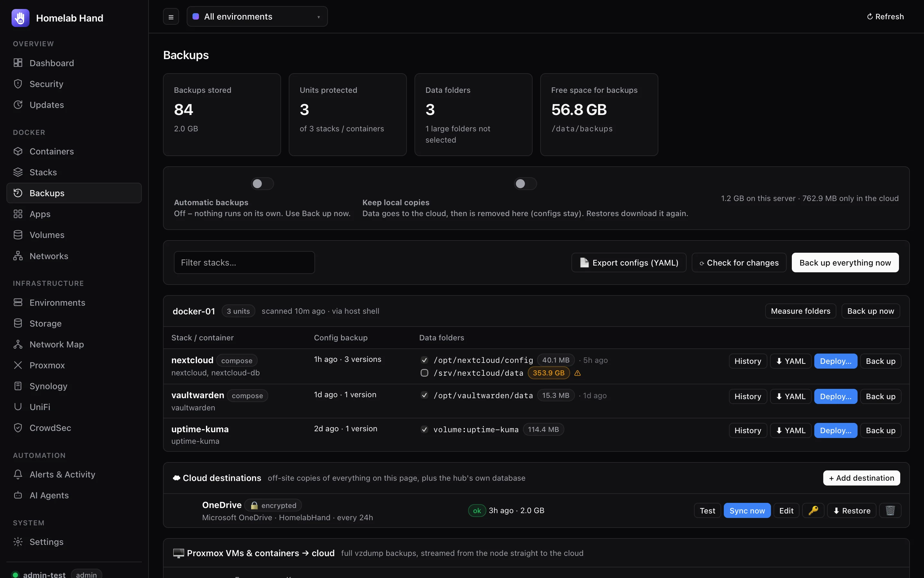This screenshot has height=578, width=924.
Task: Open Deploy... menu for vaultwarden
Action: (835, 397)
